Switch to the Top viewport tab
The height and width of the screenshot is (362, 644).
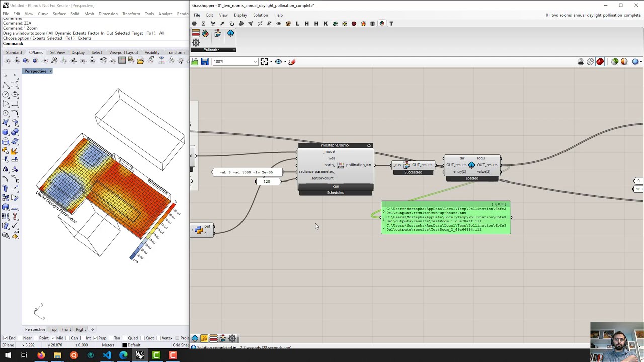point(53,330)
